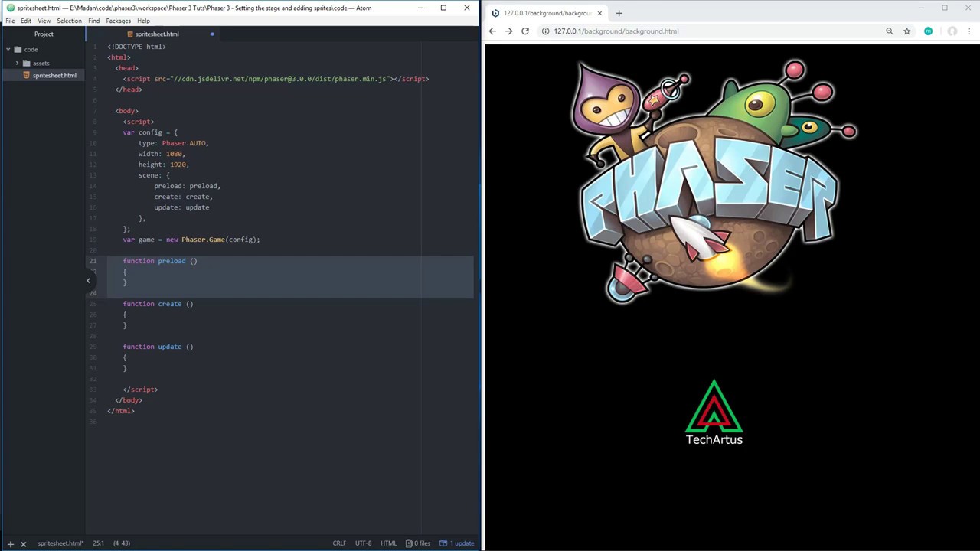
Task: Click the plus icon in Atom status bar
Action: tap(10, 543)
